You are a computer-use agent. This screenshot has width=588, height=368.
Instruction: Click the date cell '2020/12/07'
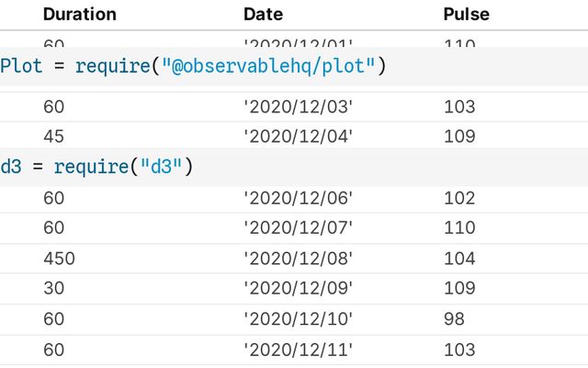point(299,227)
